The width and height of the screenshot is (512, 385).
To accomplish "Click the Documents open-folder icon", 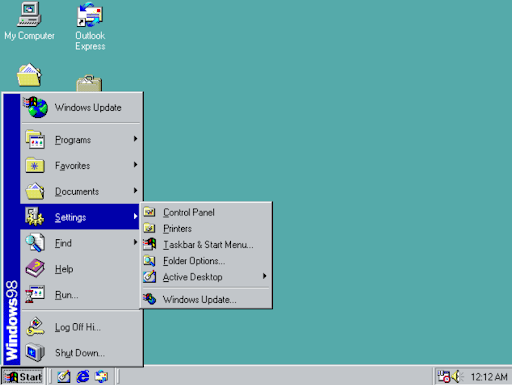I will [35, 191].
